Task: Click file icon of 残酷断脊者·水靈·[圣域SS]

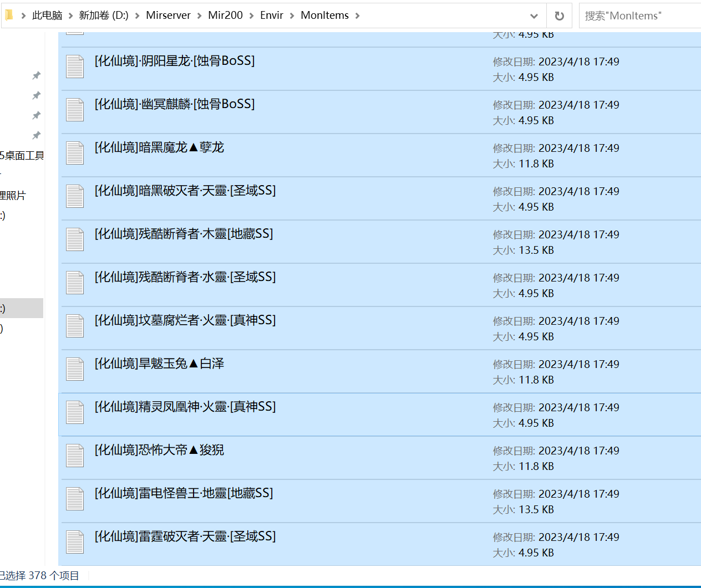Action: coord(75,283)
